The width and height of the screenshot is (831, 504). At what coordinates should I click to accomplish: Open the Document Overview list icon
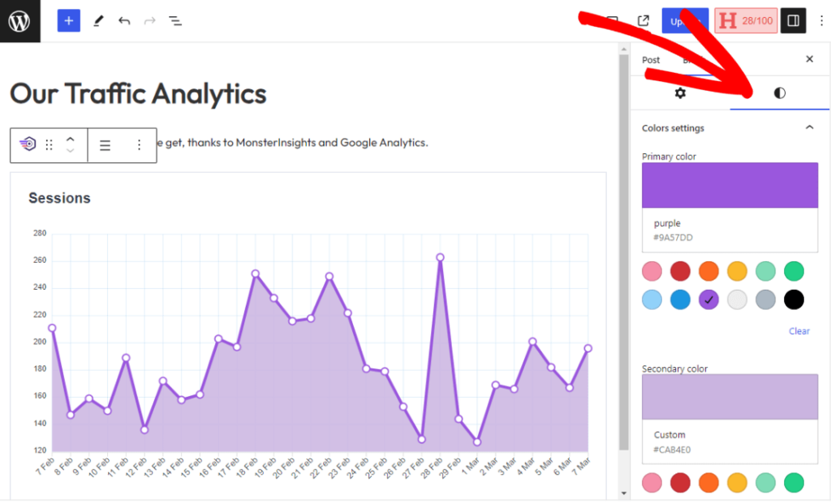click(174, 20)
